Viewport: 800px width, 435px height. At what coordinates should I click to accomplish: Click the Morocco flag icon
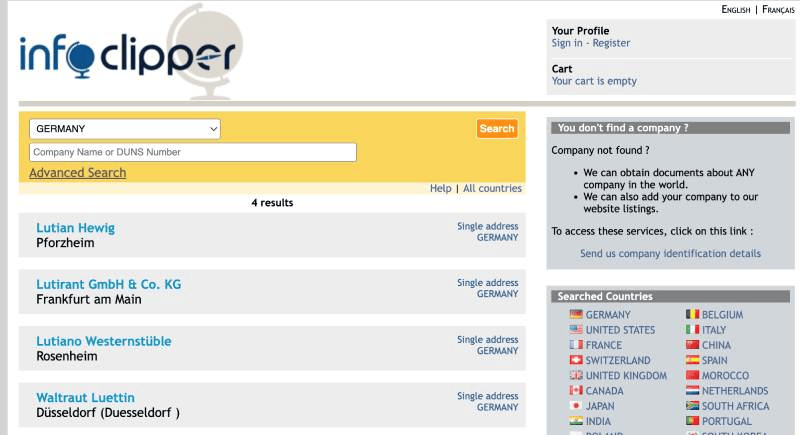pyautogui.click(x=692, y=375)
